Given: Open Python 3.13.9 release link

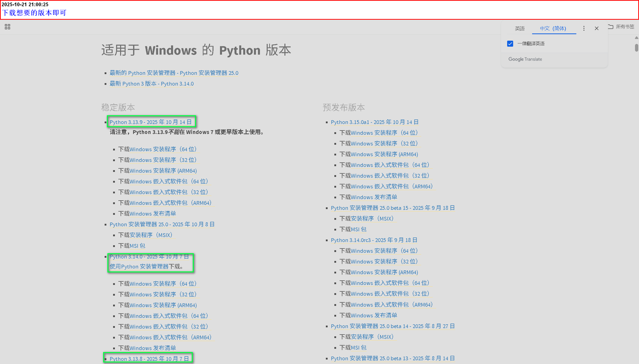Looking at the screenshot, I should 150,122.
